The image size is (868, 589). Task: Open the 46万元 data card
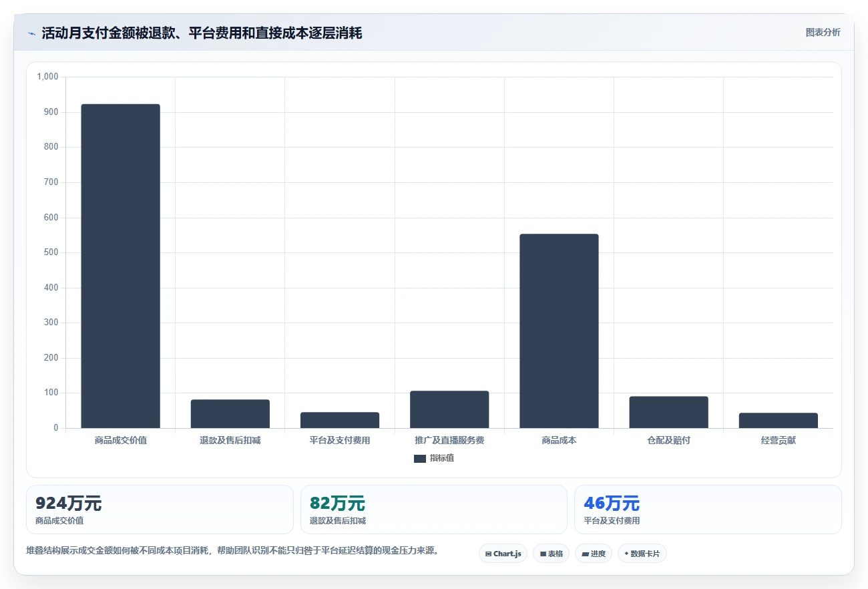(708, 510)
